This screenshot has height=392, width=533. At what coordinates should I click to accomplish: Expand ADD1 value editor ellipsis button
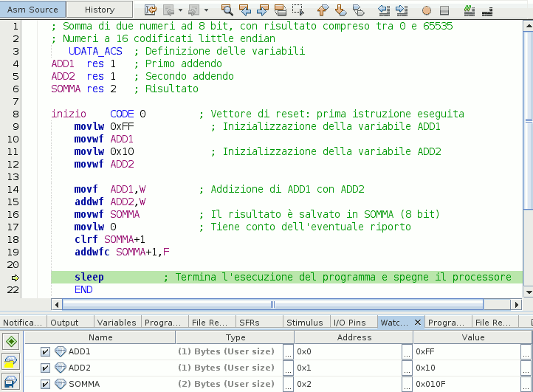(525, 352)
